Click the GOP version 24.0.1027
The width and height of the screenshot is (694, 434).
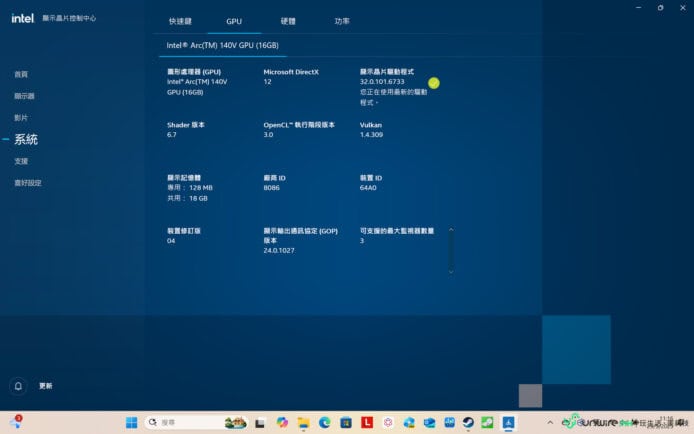coord(279,250)
